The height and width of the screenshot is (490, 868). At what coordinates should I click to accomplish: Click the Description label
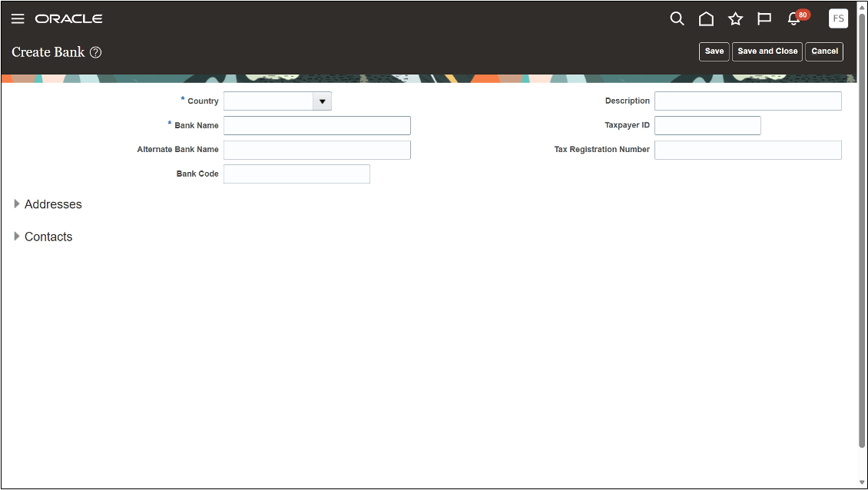click(628, 101)
